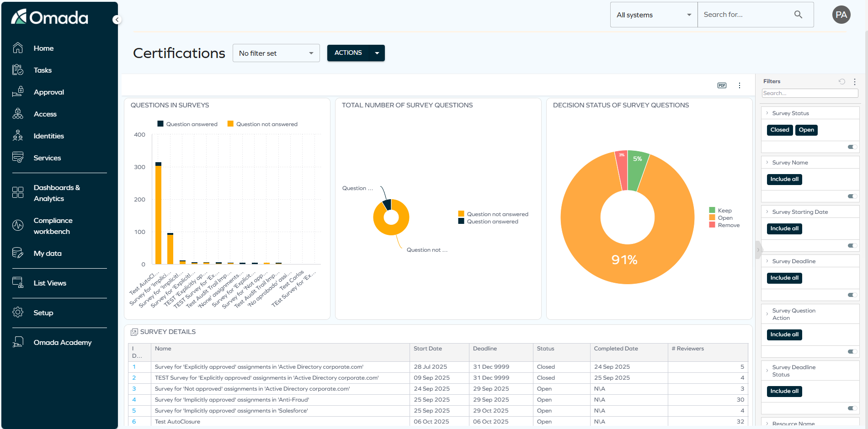Click the Approval icon in the navigation
Viewport: 868px width, 429px height.
[x=17, y=92]
